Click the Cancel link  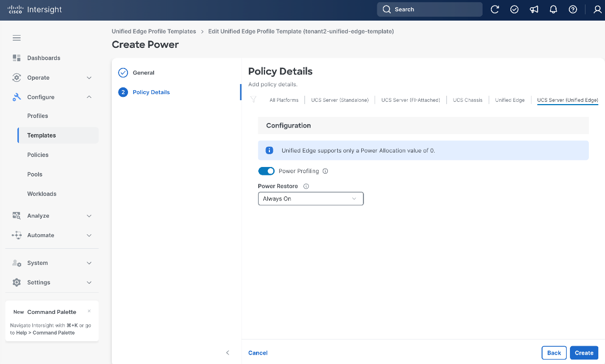pyautogui.click(x=258, y=353)
